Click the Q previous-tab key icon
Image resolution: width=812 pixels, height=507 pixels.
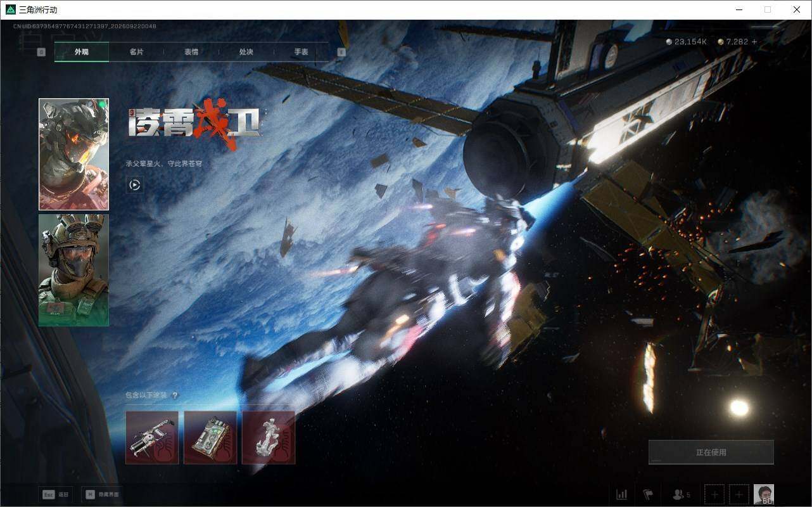pos(41,52)
